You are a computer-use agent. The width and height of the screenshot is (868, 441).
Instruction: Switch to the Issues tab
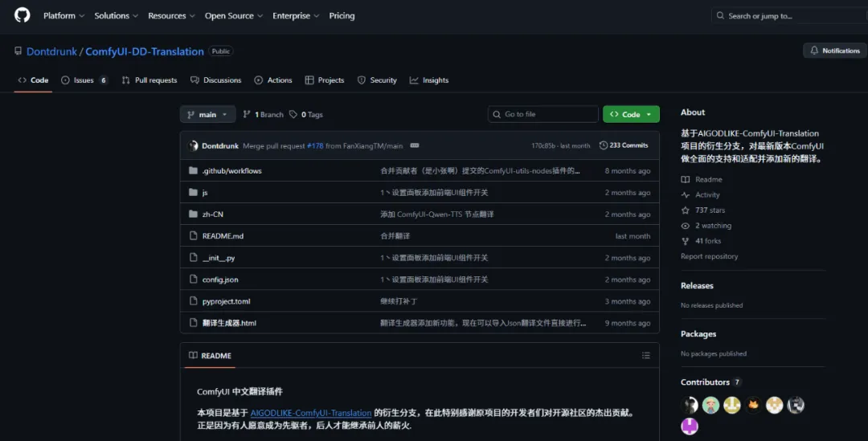point(84,80)
